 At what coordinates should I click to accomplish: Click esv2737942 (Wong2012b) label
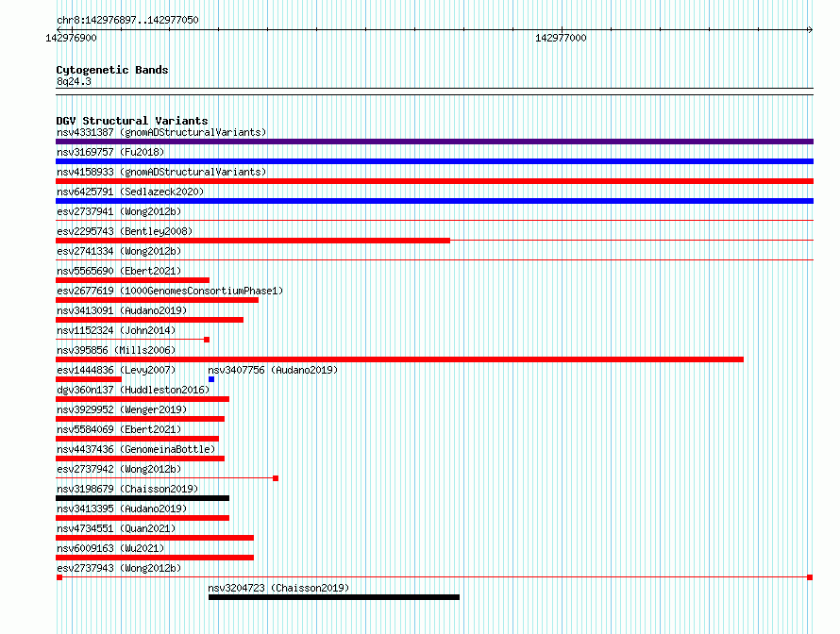click(x=119, y=469)
